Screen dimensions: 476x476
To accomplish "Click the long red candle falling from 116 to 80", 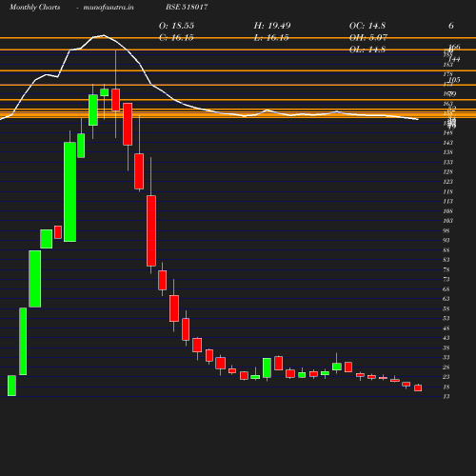I will pyautogui.click(x=151, y=230).
